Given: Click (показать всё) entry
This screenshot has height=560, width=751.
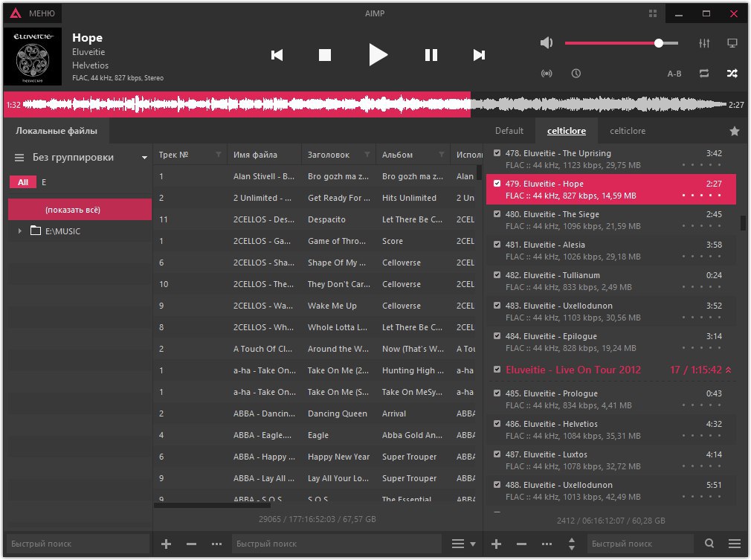Looking at the screenshot, I should [80, 210].
